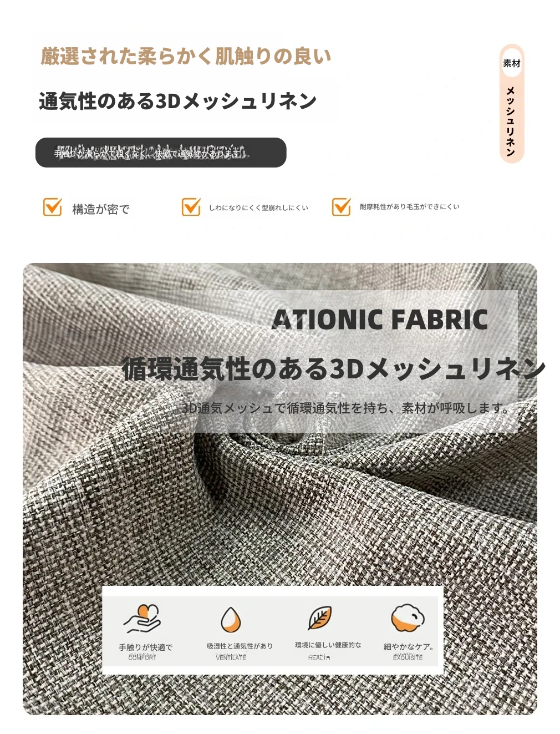Image resolution: width=560 pixels, height=734 pixels.
Task: Click the dark 手触りが滑らかで banner button
Action: point(161,153)
